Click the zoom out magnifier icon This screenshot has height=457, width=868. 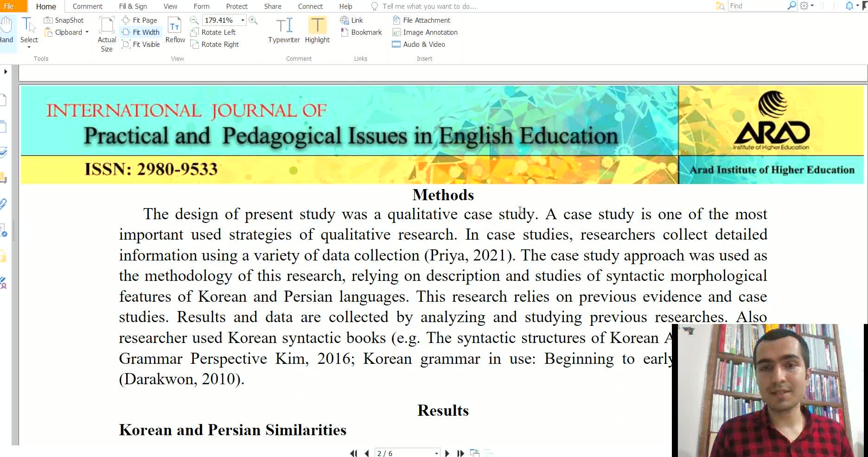[194, 20]
